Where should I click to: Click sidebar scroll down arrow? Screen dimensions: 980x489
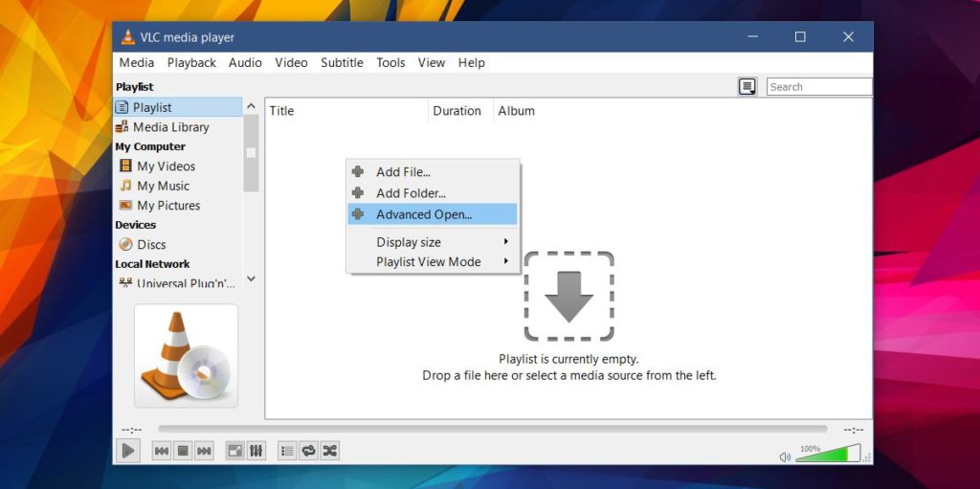tap(252, 278)
